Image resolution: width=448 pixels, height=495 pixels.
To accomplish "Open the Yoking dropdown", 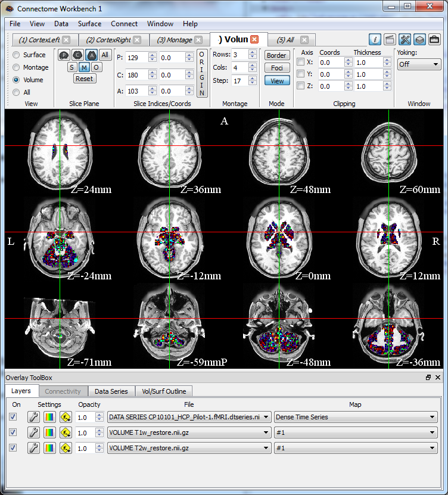I will [x=419, y=64].
